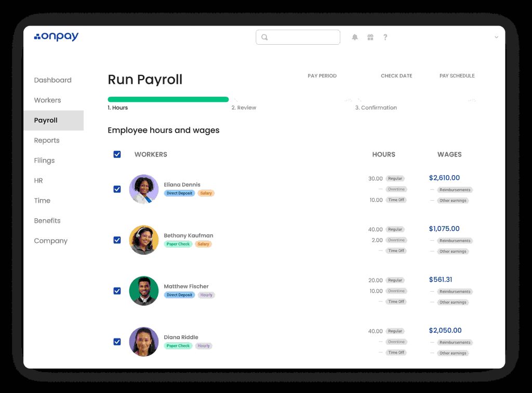Viewport: 532px width, 393px height.
Task: Uncheck Diana Riddle checkbox
Action: pyautogui.click(x=117, y=342)
